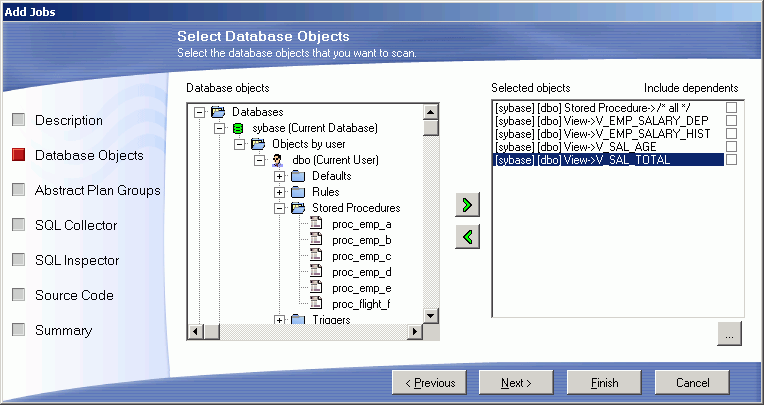Click the proc_emp_d procedure icon
The image size is (764, 405).
coord(317,272)
